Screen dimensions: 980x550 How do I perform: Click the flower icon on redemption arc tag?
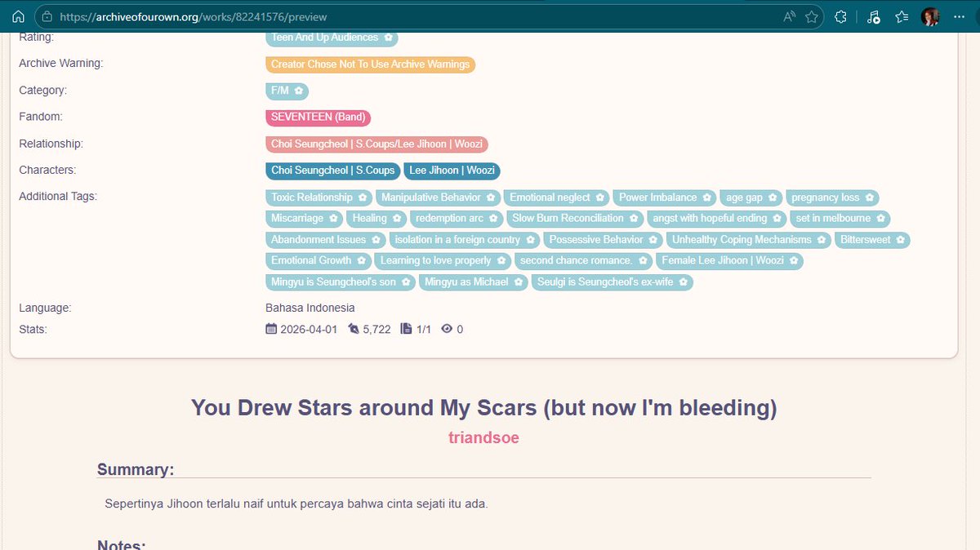click(x=493, y=219)
